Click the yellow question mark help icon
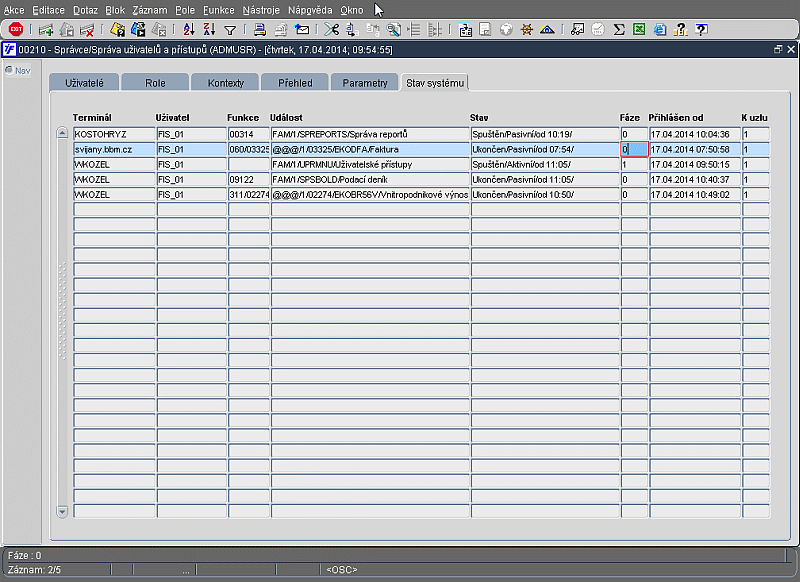 pyautogui.click(x=681, y=30)
